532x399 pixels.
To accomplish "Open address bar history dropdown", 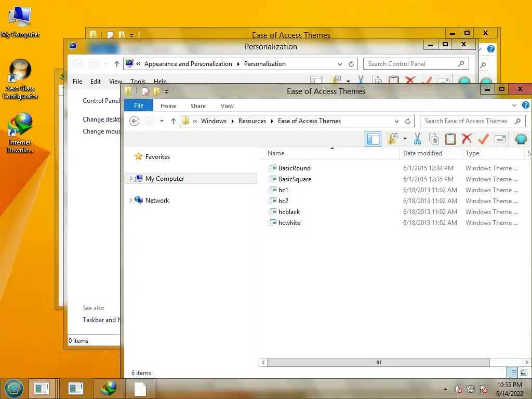I will point(396,121).
